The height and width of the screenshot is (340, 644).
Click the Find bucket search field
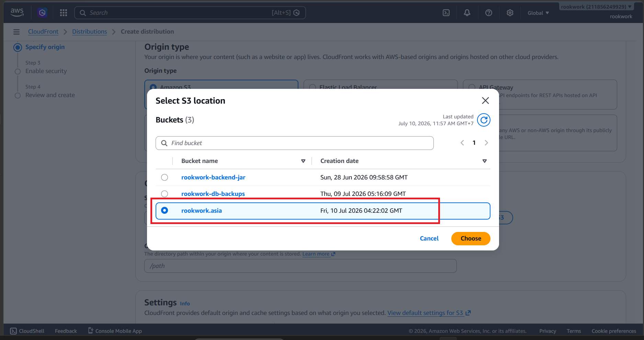coord(295,143)
